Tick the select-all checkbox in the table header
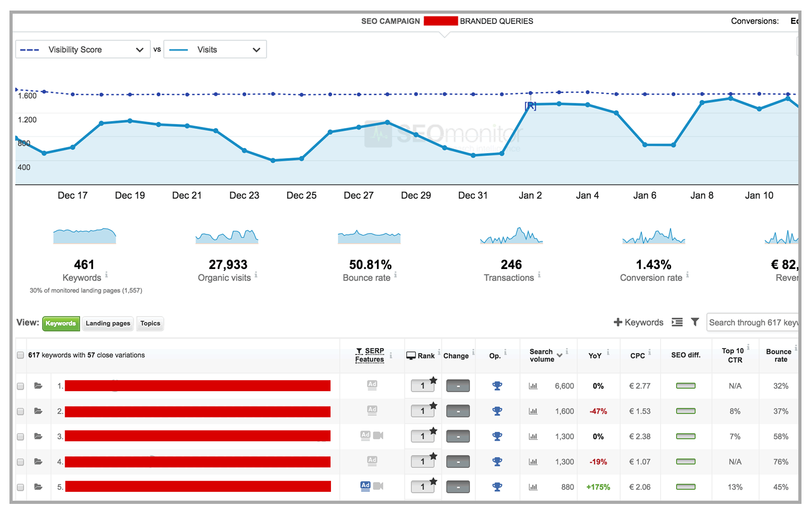Image resolution: width=812 pixels, height=516 pixels. click(x=20, y=355)
